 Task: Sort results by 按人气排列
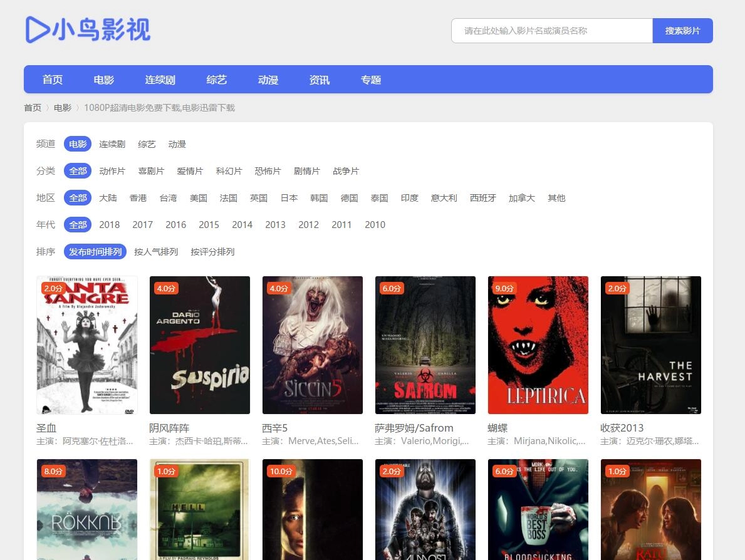point(156,252)
